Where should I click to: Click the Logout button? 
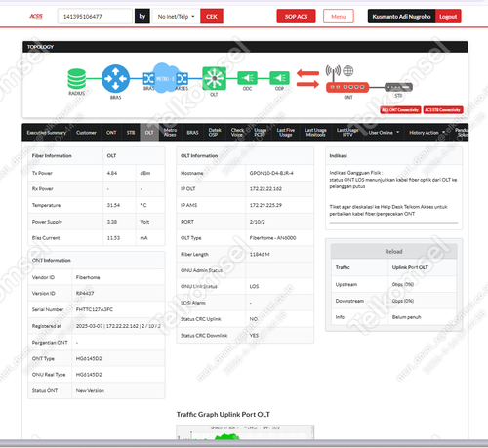tap(448, 17)
